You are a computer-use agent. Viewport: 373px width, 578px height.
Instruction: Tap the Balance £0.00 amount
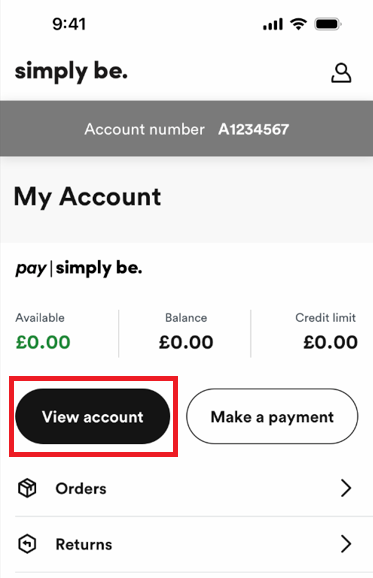pyautogui.click(x=186, y=342)
